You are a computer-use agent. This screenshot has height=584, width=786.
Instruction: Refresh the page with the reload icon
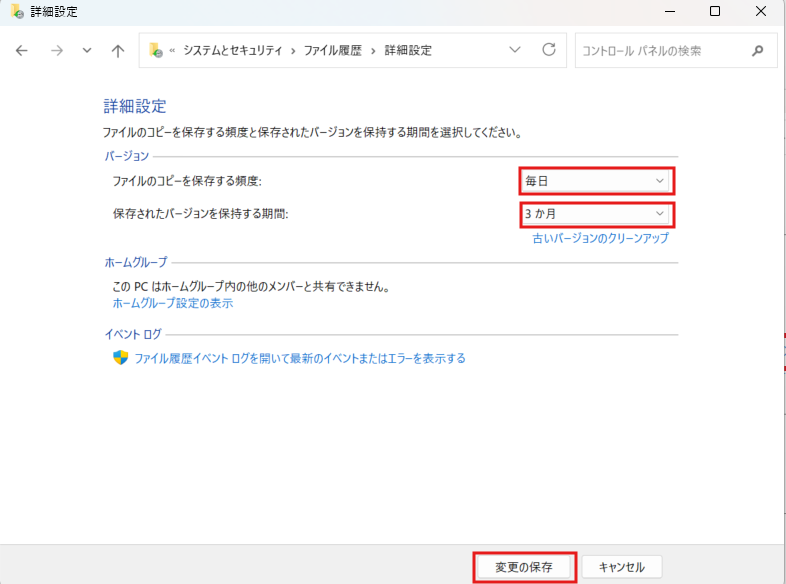click(x=549, y=50)
